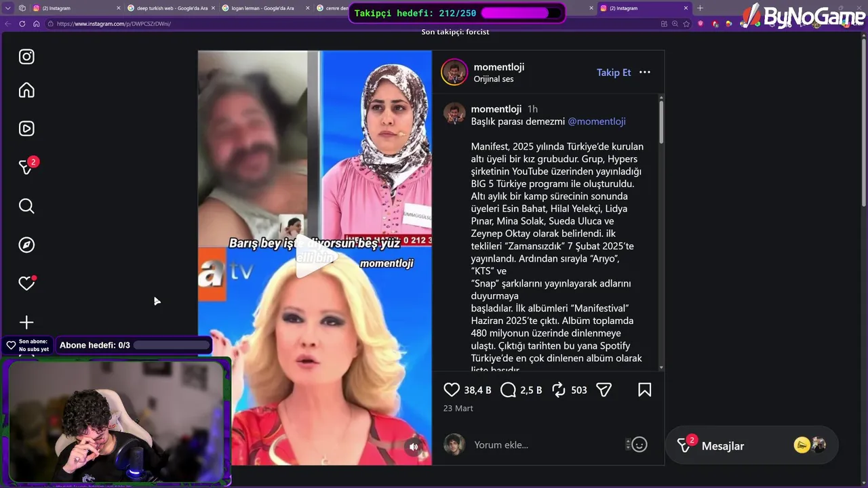Repost using the repost arrows icon
This screenshot has height=488, width=868.
[559, 390]
